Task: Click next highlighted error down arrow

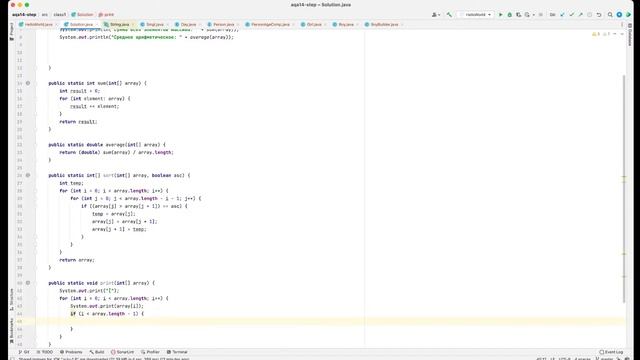Action: point(622,34)
